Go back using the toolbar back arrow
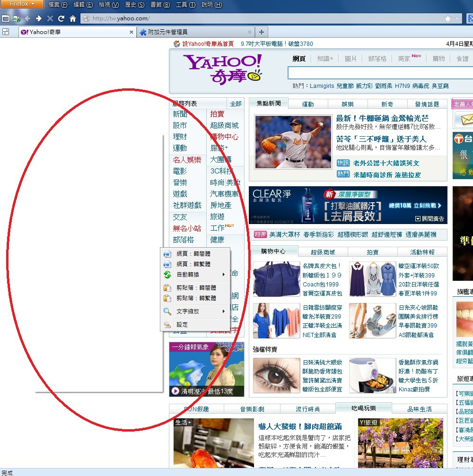The image size is (473, 476). 27,18
